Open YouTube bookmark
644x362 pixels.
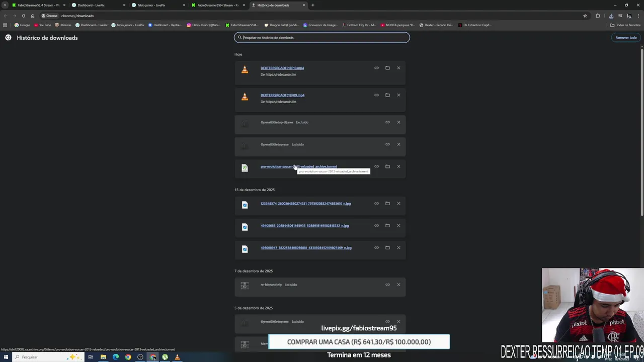43,25
